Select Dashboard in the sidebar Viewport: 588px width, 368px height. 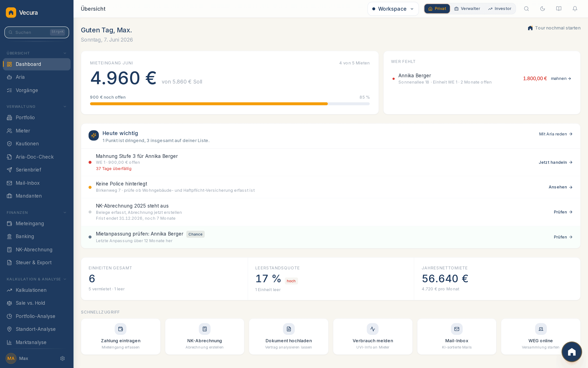click(37, 64)
